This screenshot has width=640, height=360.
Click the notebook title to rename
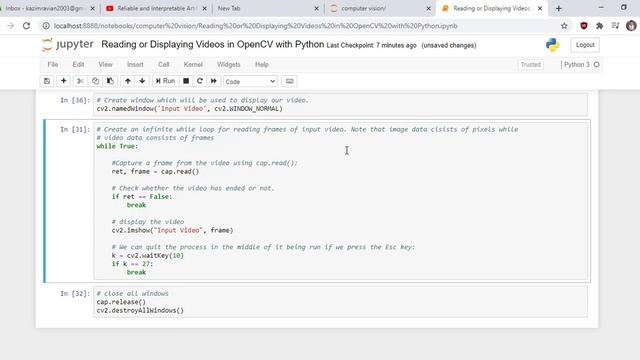(213, 44)
